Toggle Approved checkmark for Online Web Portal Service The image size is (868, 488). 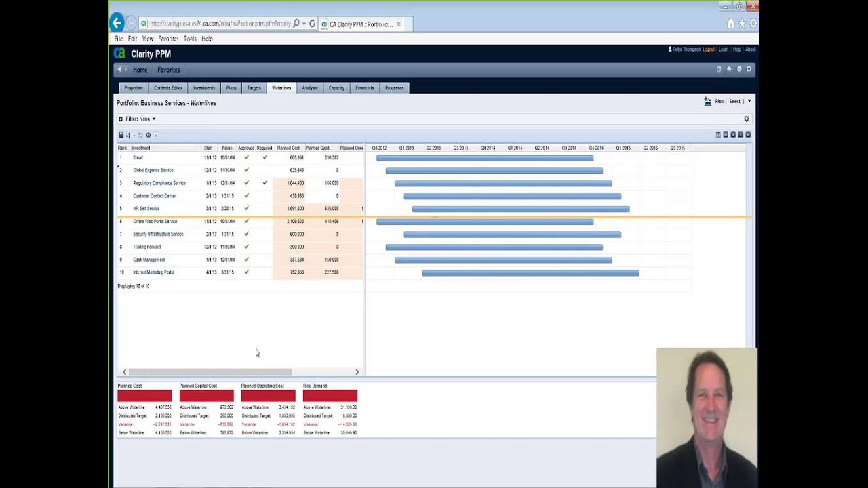[246, 221]
